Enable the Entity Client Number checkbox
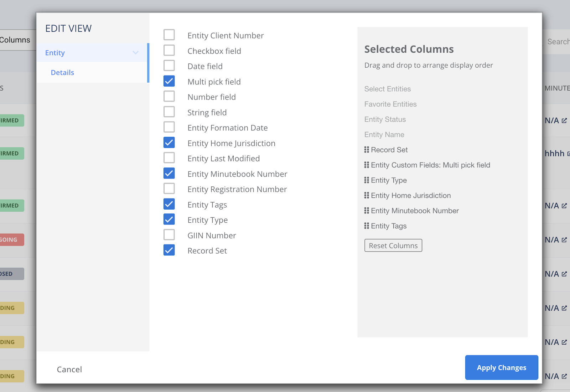The height and width of the screenshot is (392, 570). [x=169, y=35]
